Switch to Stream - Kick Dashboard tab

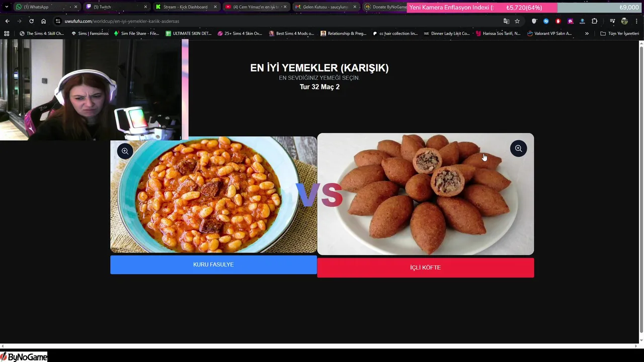(186, 7)
